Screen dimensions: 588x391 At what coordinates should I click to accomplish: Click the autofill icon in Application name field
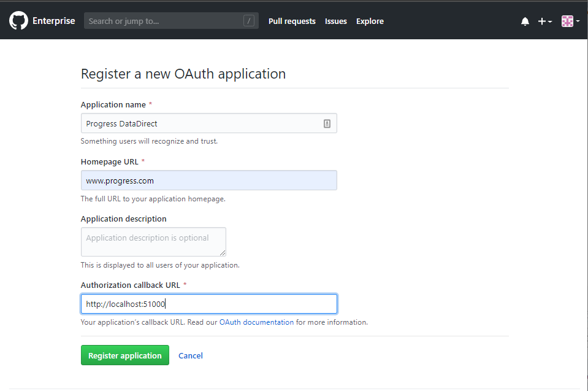tap(327, 123)
